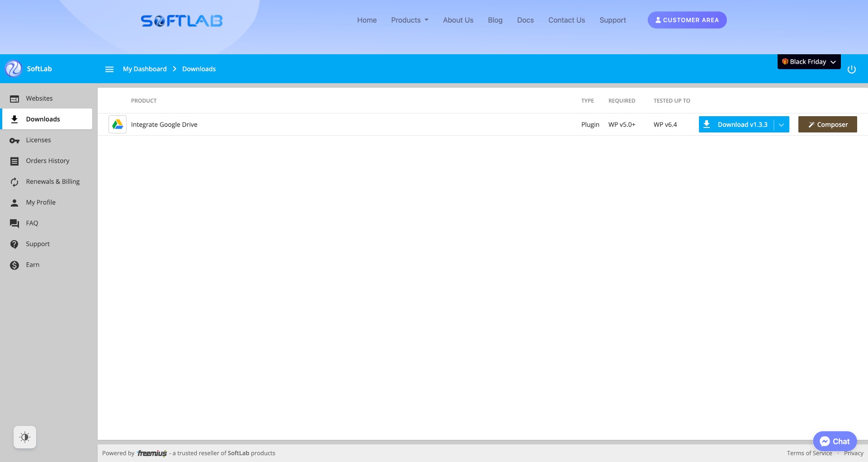View Orders History from the sidebar
Screen dimensions: 868x462
click(47, 160)
